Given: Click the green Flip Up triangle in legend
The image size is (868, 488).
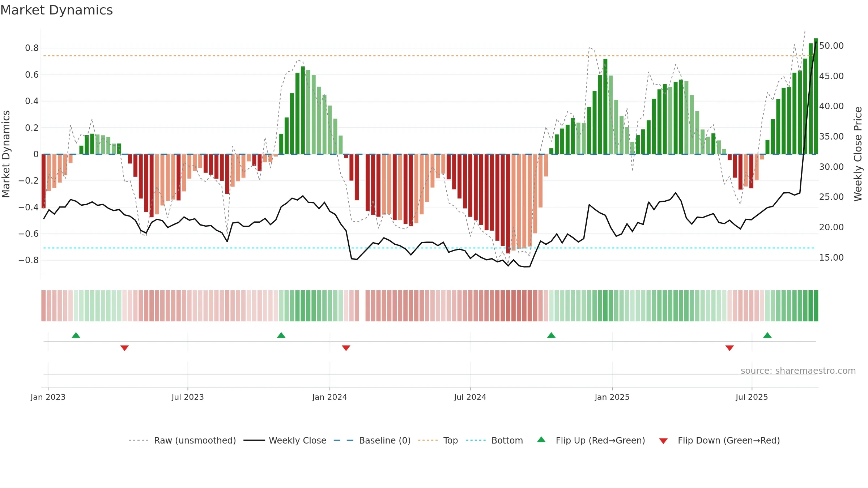Looking at the screenshot, I should pyautogui.click(x=541, y=440).
